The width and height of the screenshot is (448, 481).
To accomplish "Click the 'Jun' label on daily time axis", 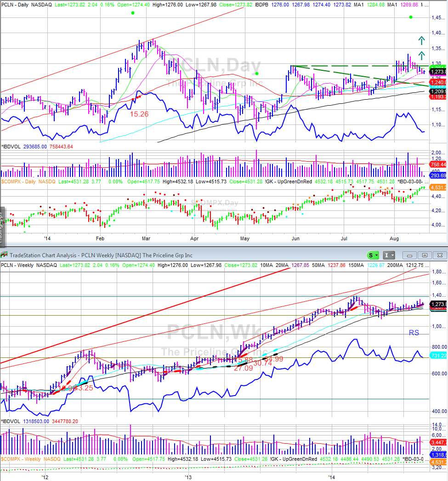I will (x=295, y=238).
